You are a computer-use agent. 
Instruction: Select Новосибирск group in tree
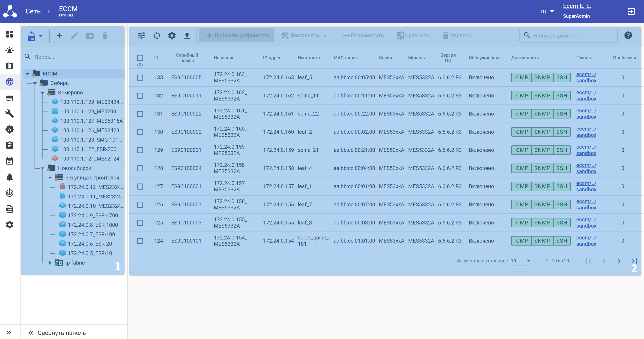click(75, 168)
